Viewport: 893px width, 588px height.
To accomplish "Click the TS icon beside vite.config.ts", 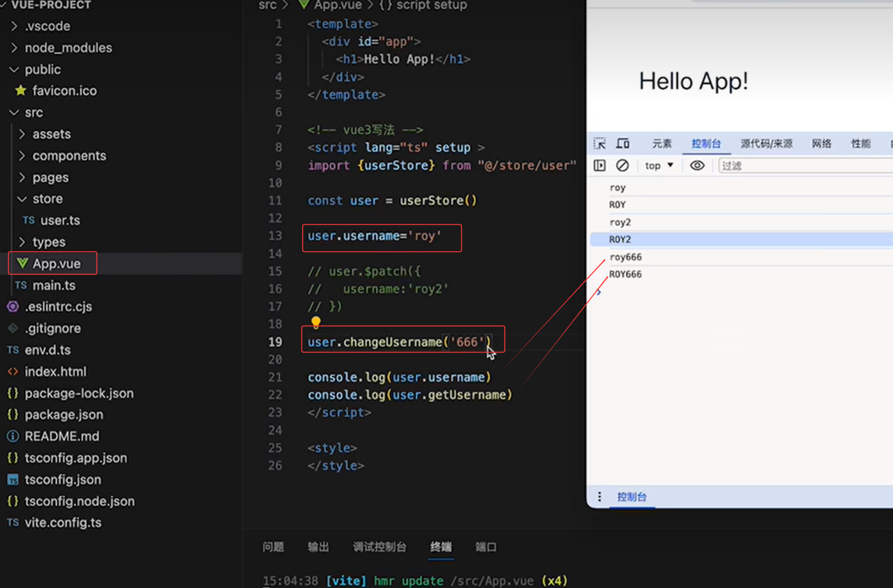I will [13, 522].
